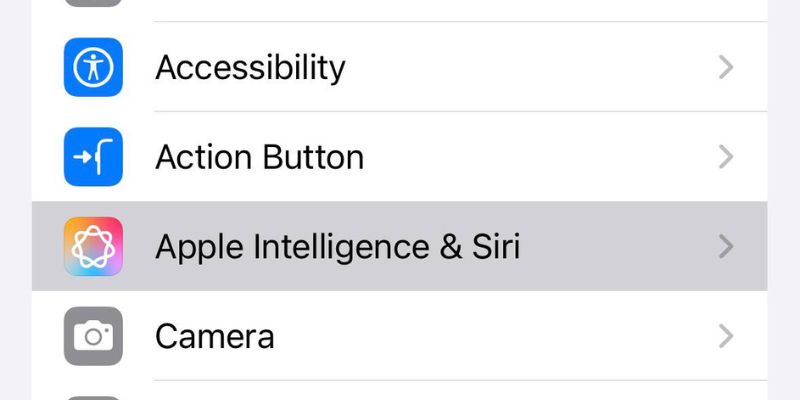Select the Action Button text label
The height and width of the screenshot is (400, 800).
tap(259, 157)
